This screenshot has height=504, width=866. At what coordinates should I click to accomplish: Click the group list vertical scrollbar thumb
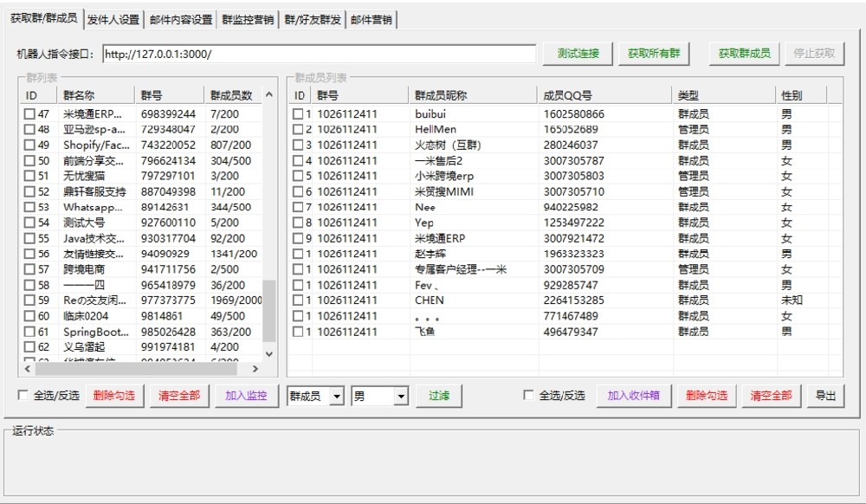pos(269,312)
